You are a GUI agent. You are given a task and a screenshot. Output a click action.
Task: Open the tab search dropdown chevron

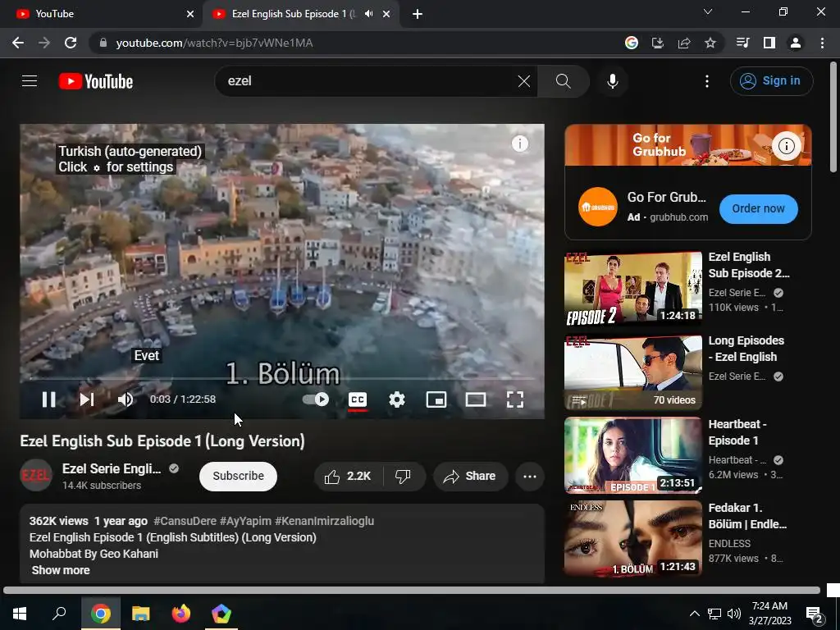(708, 11)
